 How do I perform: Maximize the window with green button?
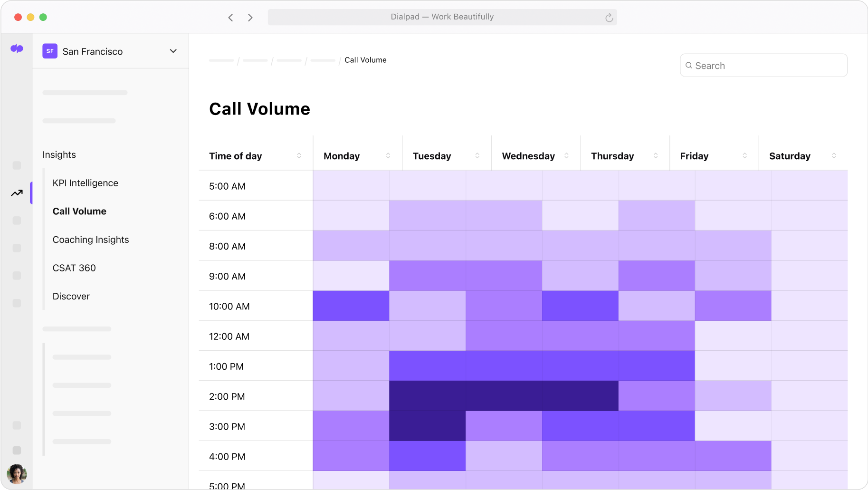tap(43, 17)
